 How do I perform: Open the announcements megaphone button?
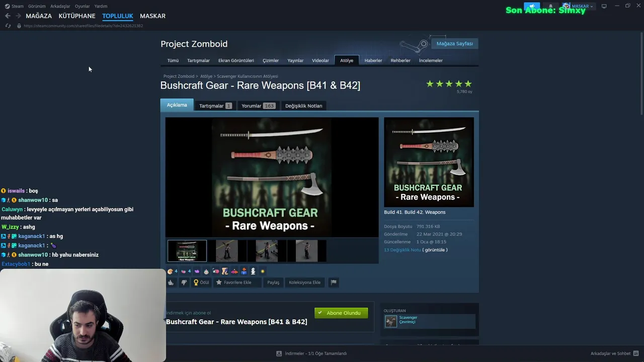point(531,7)
